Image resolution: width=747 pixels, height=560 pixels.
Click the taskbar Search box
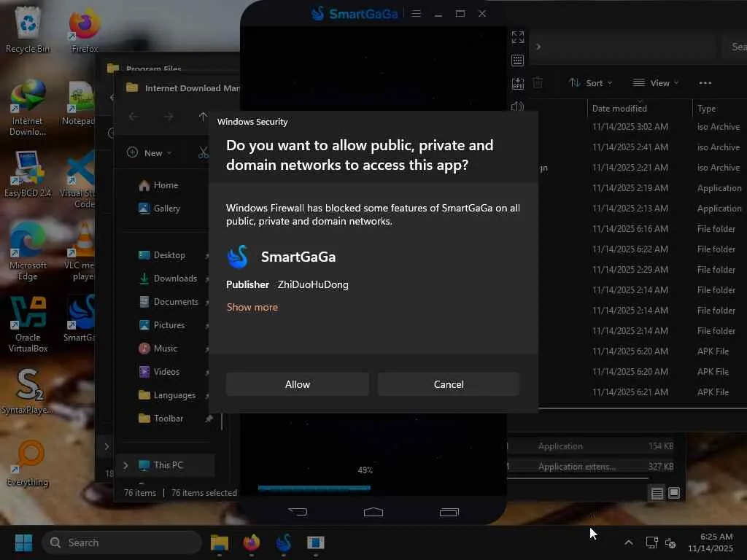pyautogui.click(x=122, y=542)
